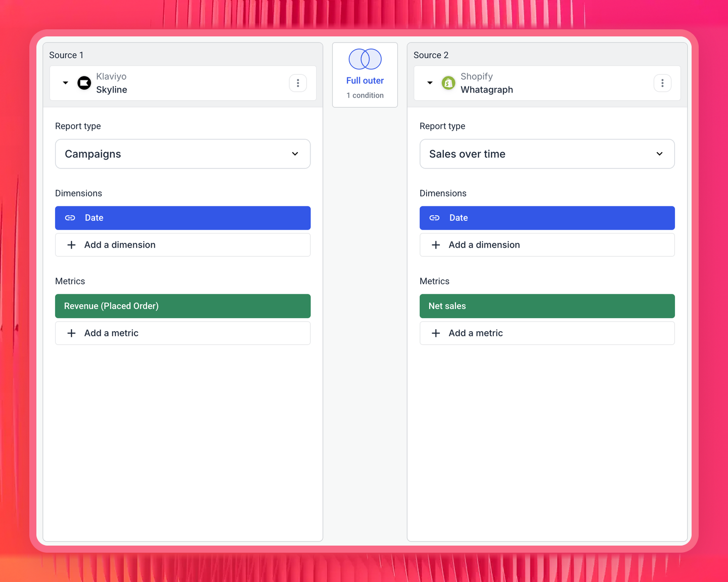This screenshot has height=582, width=728.
Task: Click 'Dimensions' label in Source 1
Action: click(x=78, y=193)
